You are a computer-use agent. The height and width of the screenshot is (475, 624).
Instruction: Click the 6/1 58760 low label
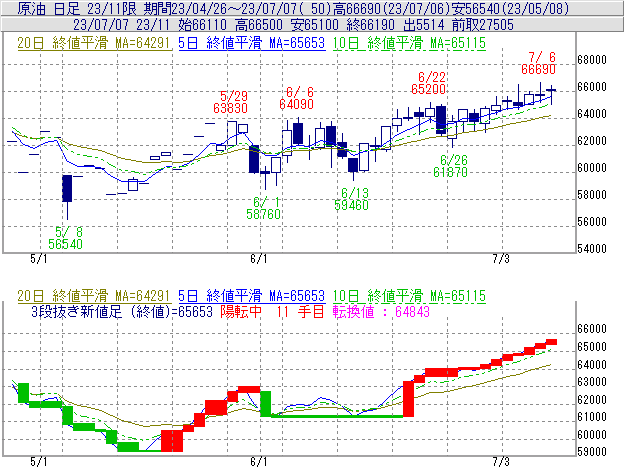(263, 208)
